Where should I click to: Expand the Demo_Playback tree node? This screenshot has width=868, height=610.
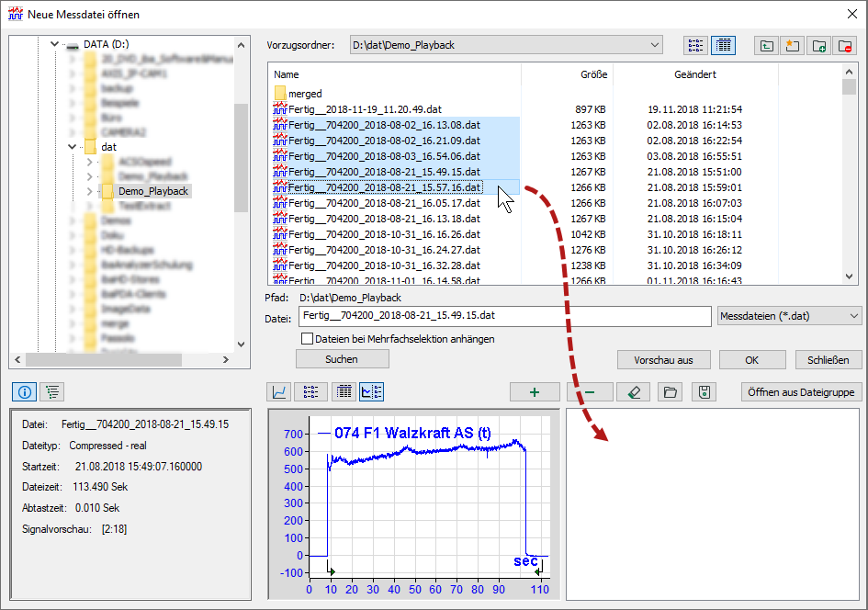coord(90,191)
